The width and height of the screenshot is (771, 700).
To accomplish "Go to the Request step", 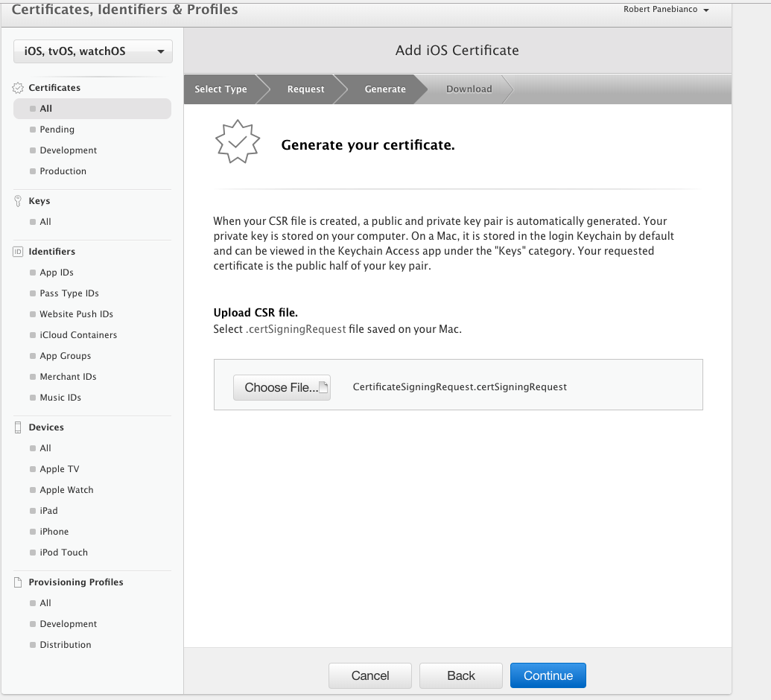I will point(306,89).
